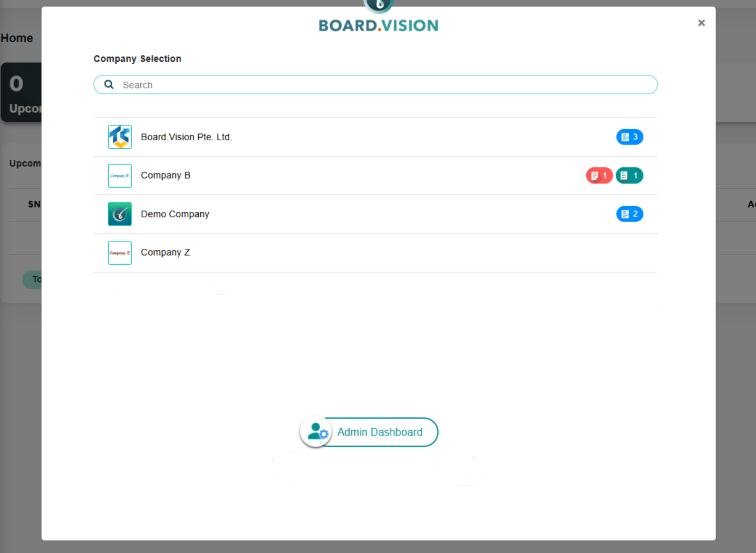
Task: Choose Demo Company name
Action: point(175,214)
